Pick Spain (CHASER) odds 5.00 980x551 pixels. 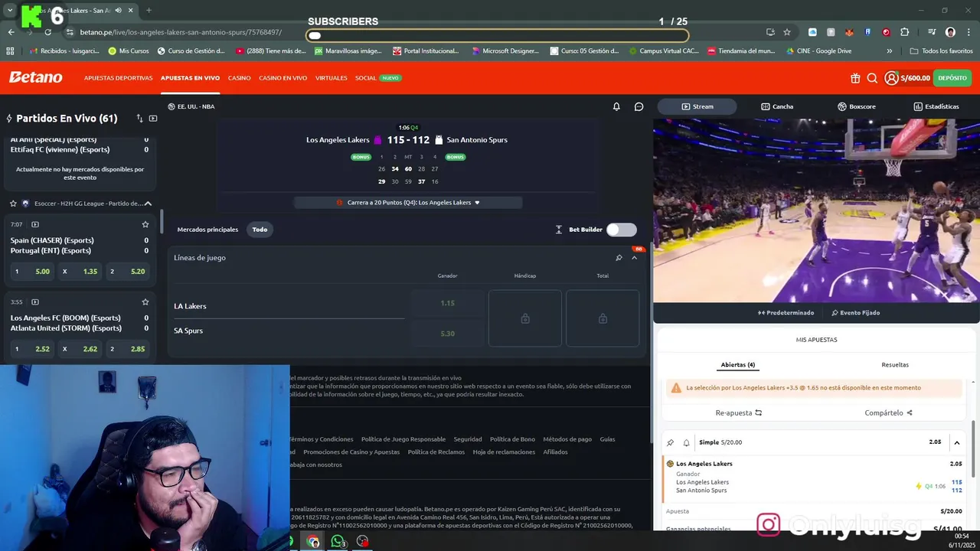click(x=31, y=272)
